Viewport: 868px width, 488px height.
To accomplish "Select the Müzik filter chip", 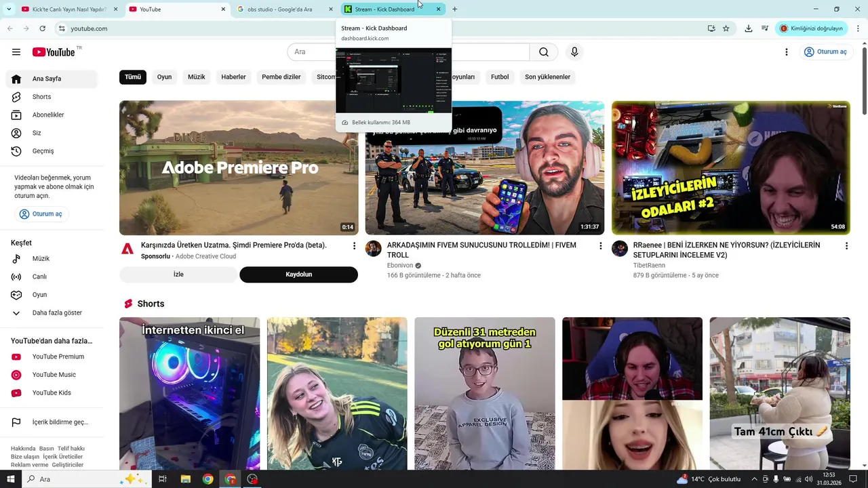I will [x=197, y=77].
